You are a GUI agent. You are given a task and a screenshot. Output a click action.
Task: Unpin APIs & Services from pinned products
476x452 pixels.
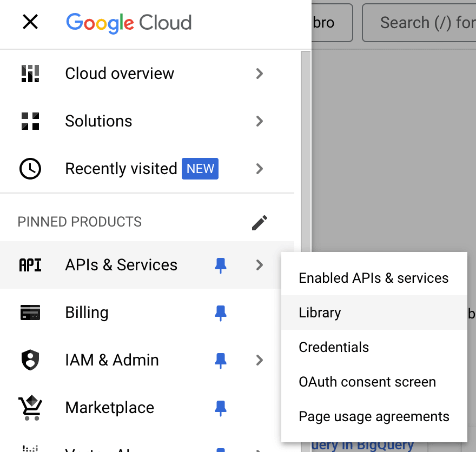(221, 265)
